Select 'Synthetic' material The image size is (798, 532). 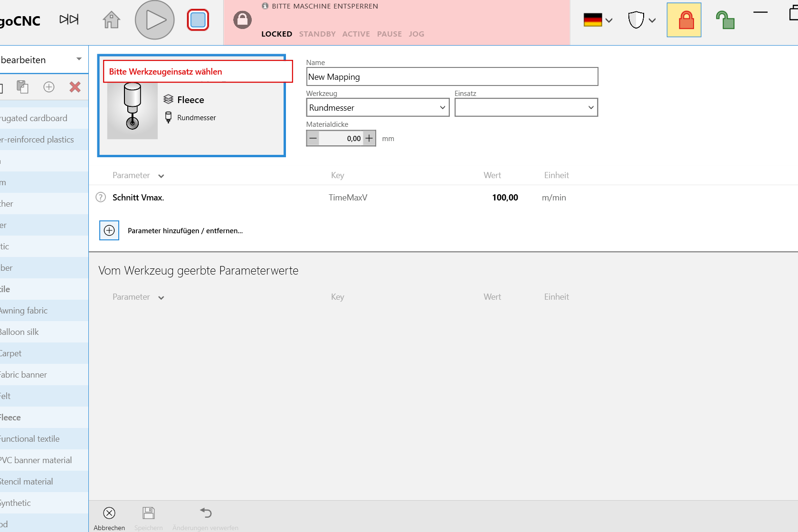(x=44, y=503)
